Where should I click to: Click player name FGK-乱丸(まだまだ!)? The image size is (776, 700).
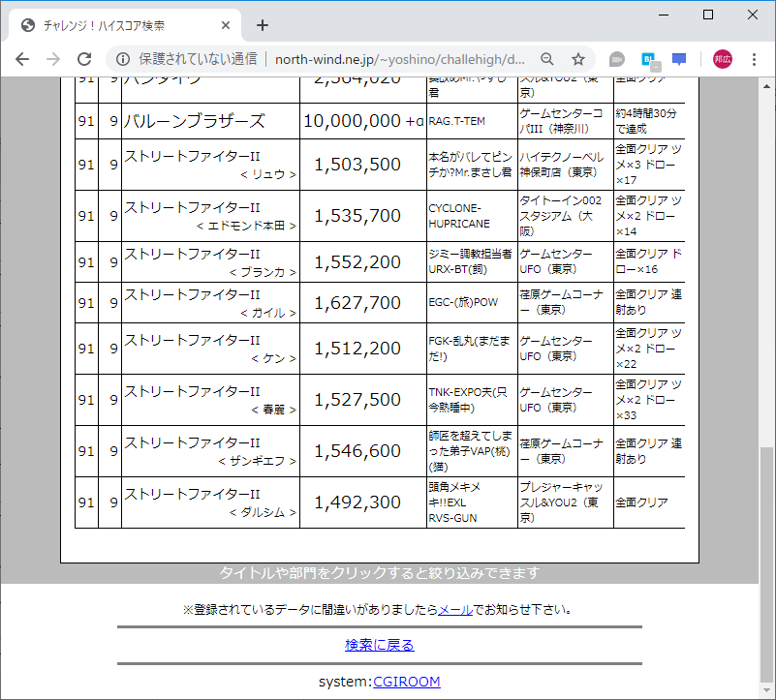point(469,349)
